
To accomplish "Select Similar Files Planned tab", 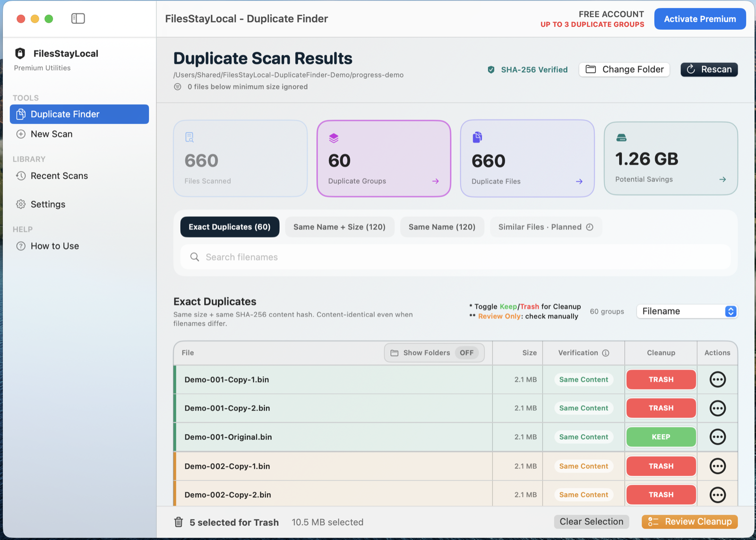I will pyautogui.click(x=546, y=227).
